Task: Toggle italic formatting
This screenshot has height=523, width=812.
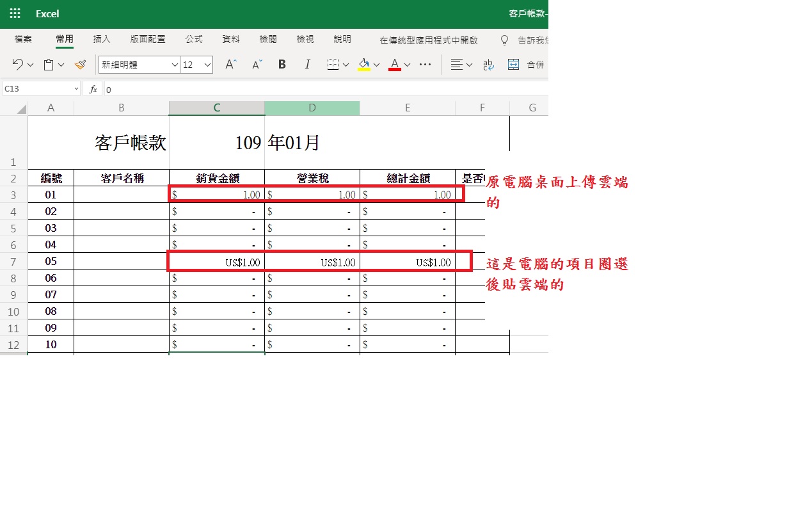Action: pos(307,64)
